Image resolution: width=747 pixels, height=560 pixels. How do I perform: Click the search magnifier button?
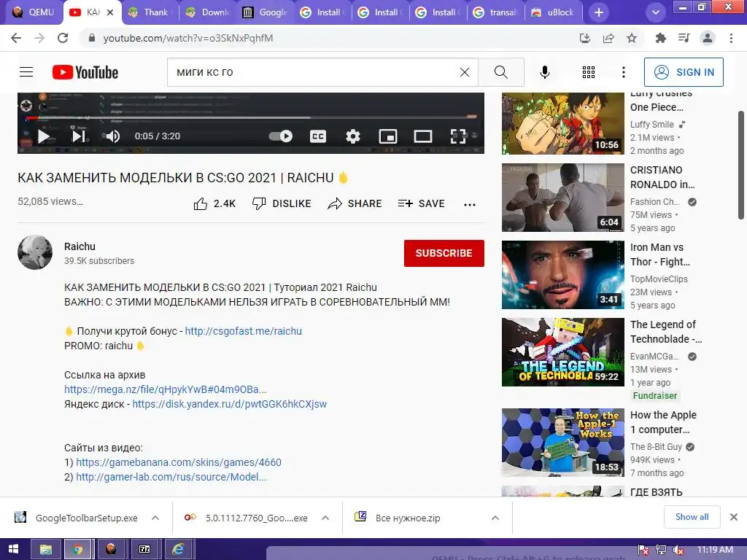pos(501,72)
